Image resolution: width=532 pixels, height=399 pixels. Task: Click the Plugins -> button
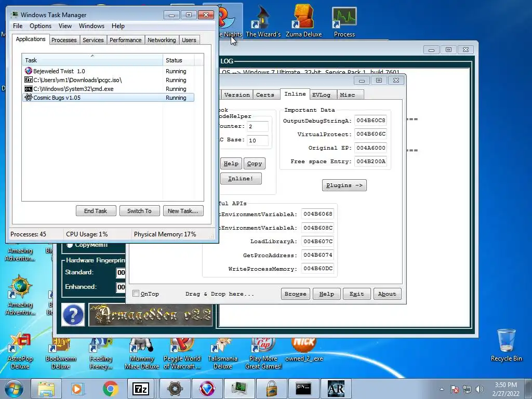pyautogui.click(x=344, y=185)
